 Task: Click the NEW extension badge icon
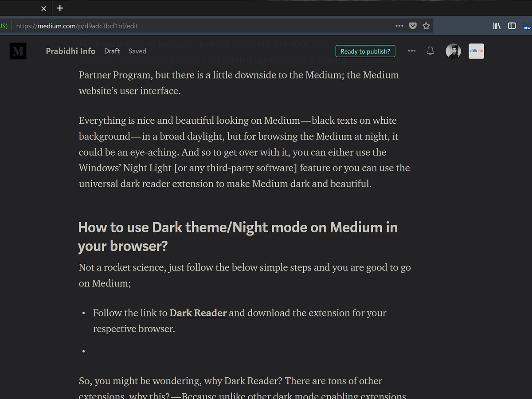[527, 26]
